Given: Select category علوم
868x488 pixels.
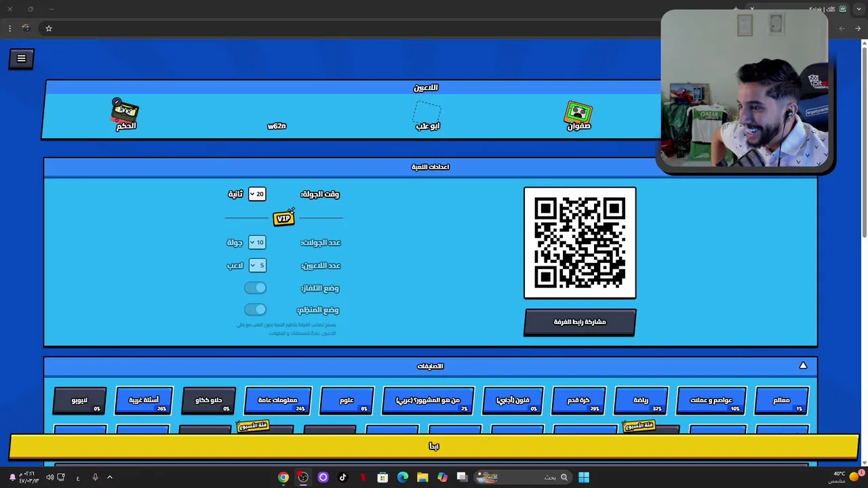Looking at the screenshot, I should click(347, 400).
